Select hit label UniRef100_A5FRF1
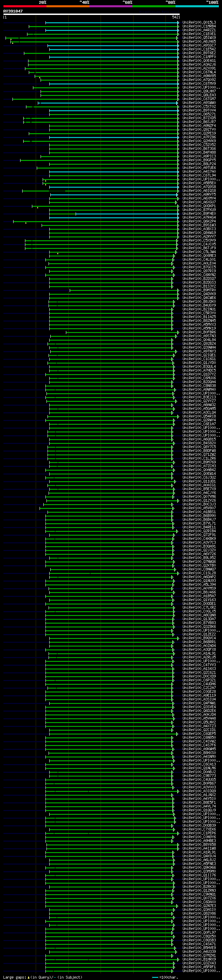222x980 pixels. point(199,967)
